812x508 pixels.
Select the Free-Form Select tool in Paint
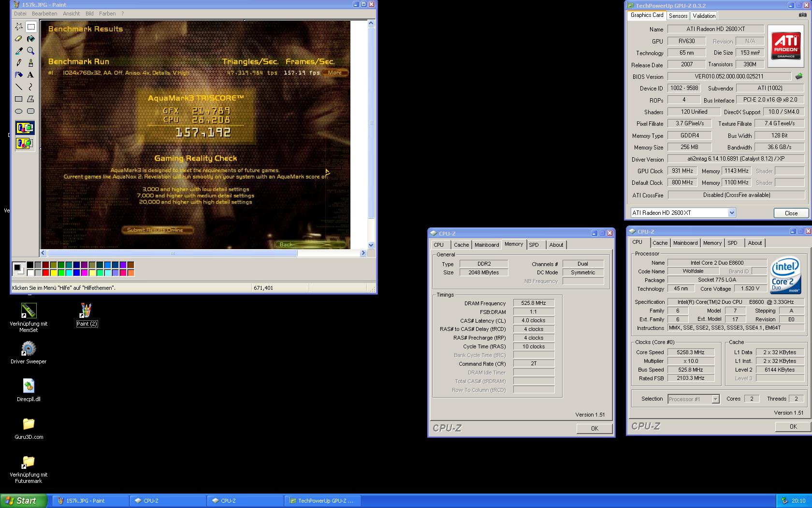pyautogui.click(x=19, y=27)
